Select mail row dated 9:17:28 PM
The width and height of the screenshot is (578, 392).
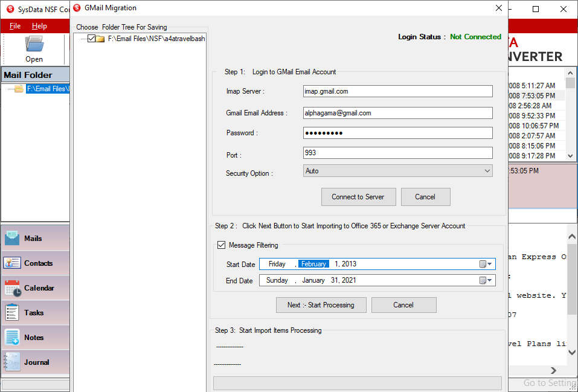pyautogui.click(x=537, y=156)
